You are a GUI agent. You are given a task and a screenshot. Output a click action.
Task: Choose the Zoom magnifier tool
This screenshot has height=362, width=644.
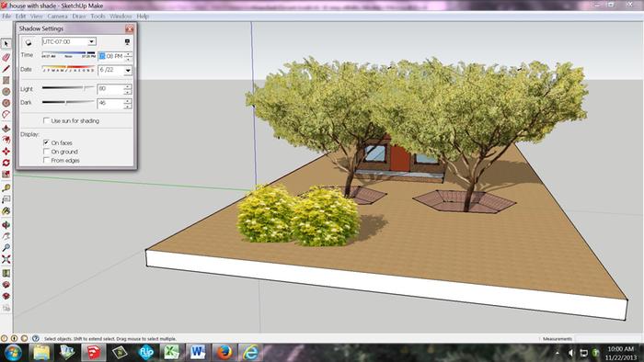6,248
